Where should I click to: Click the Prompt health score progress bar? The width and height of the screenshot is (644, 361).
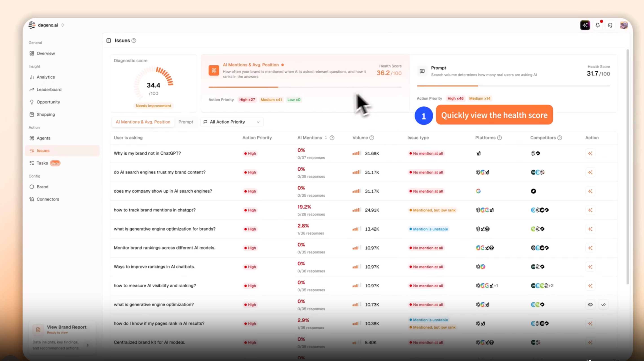click(513, 86)
